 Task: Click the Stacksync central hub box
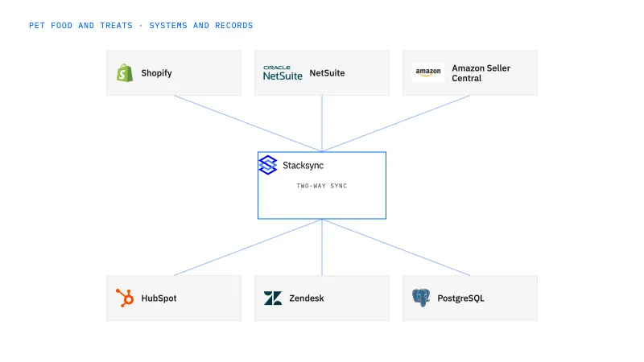(321, 186)
